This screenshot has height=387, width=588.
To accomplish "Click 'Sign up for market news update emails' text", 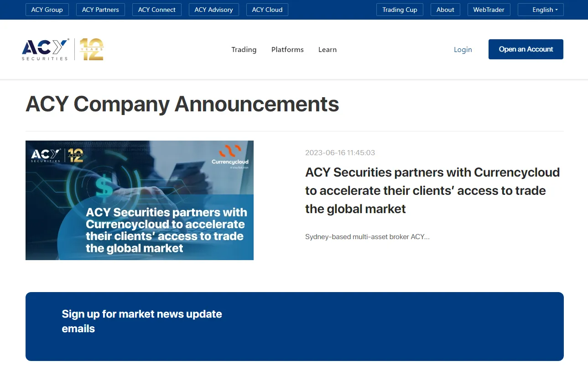I will 142,321.
